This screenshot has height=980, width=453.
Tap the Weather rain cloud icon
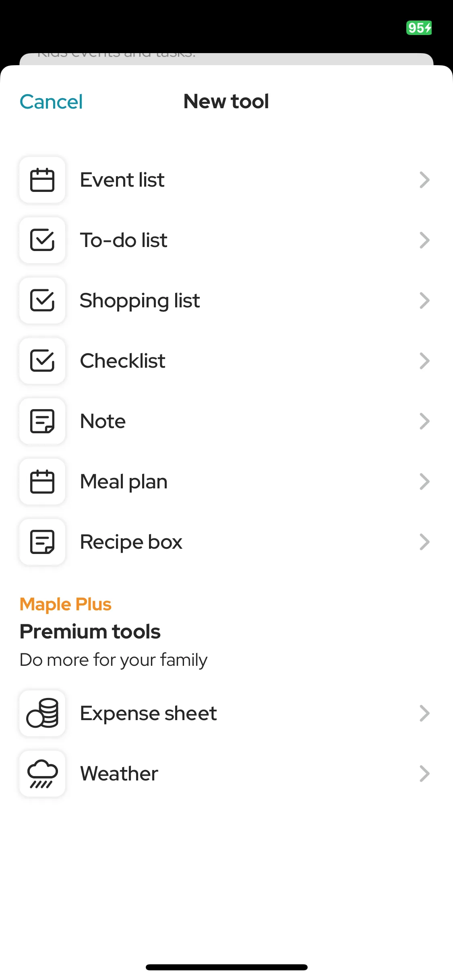pyautogui.click(x=42, y=774)
